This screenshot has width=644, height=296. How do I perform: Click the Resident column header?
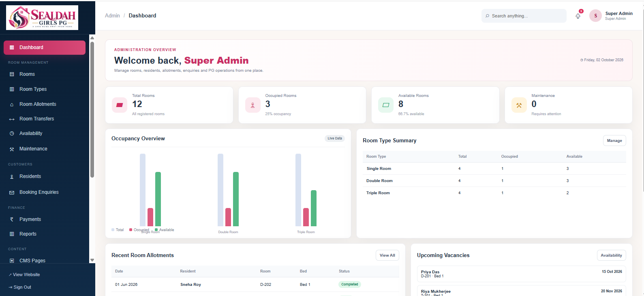pyautogui.click(x=188, y=271)
